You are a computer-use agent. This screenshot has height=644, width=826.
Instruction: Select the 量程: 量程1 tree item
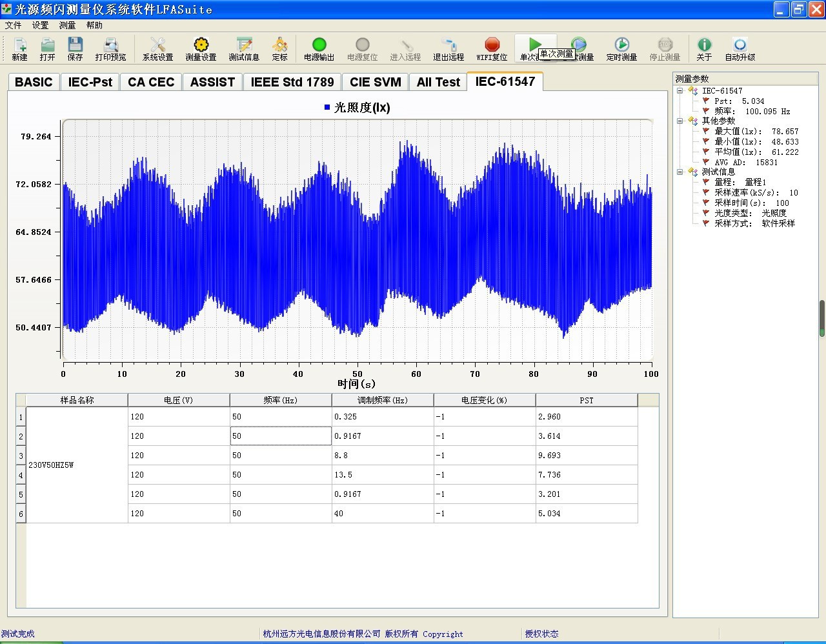click(x=740, y=183)
